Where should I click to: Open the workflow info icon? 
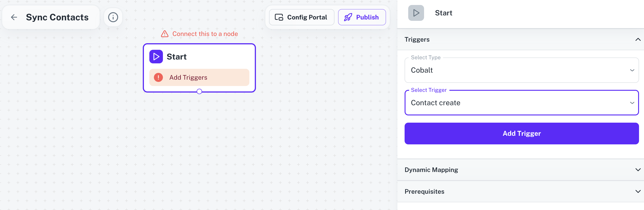(113, 17)
